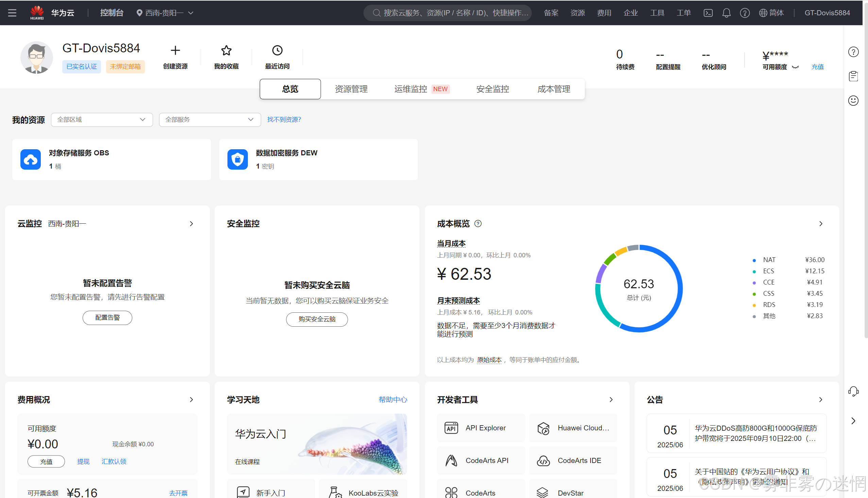This screenshot has width=868, height=498.
Task: Open API Explorer tool
Action: pos(480,428)
